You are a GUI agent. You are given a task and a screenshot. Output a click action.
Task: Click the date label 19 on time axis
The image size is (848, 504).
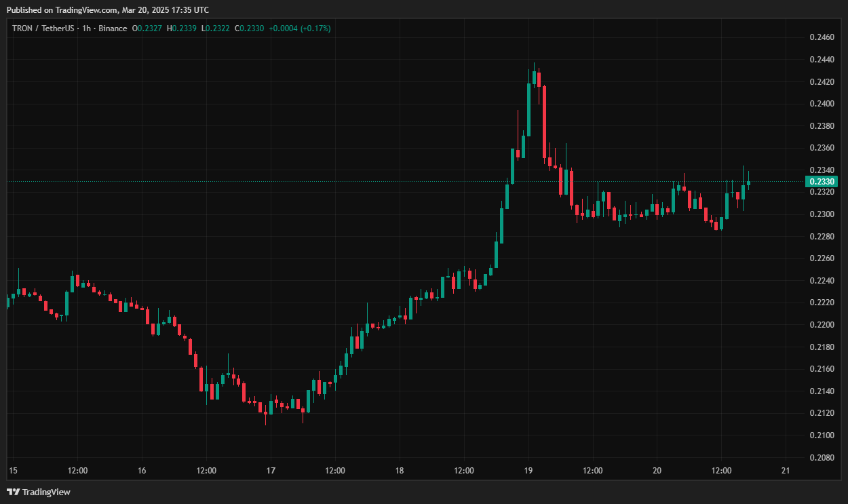528,471
